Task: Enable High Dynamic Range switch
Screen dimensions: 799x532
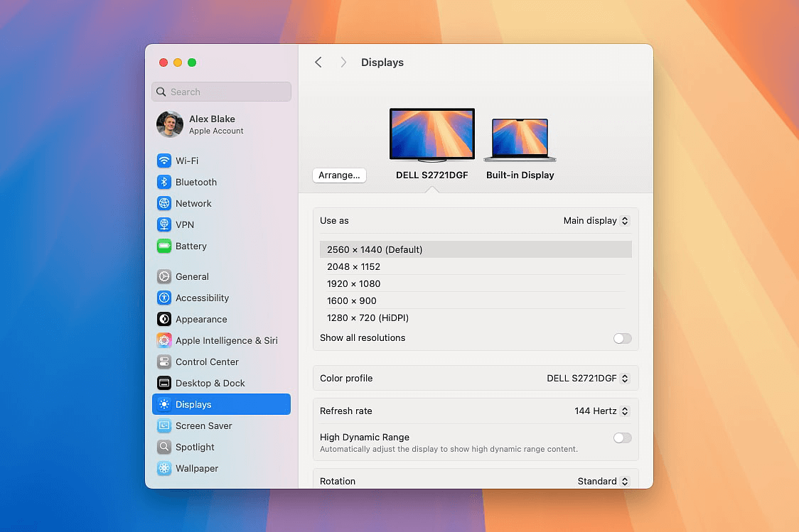Action: [x=622, y=438]
